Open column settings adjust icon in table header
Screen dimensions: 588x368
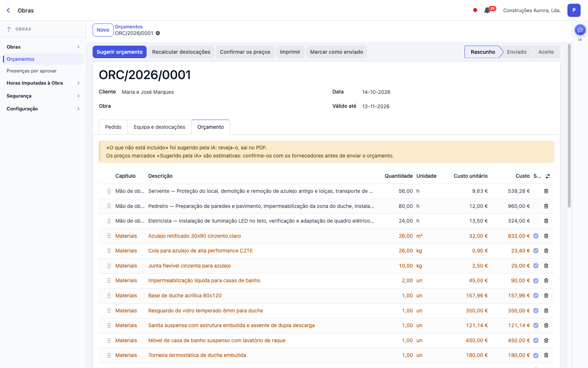click(548, 176)
